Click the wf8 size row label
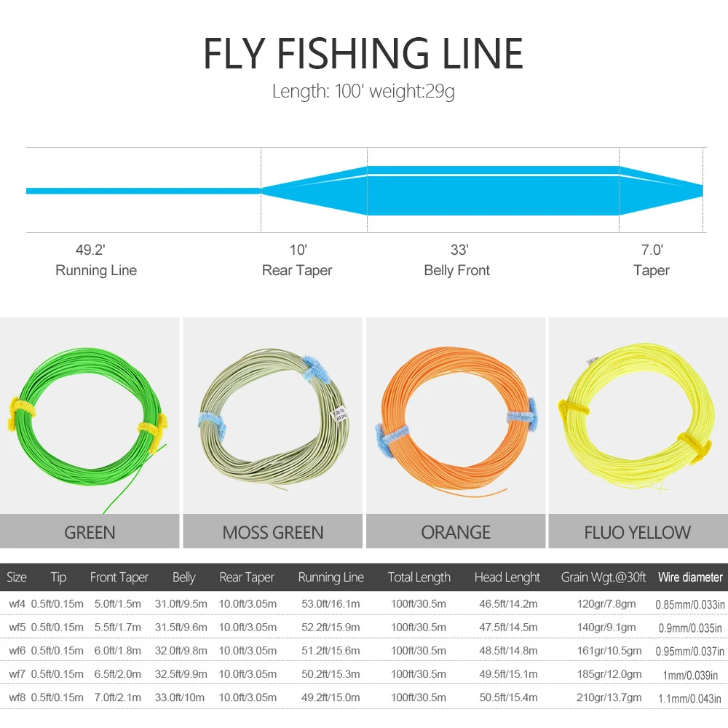Viewport: 728px width, 728px height. 17,697
